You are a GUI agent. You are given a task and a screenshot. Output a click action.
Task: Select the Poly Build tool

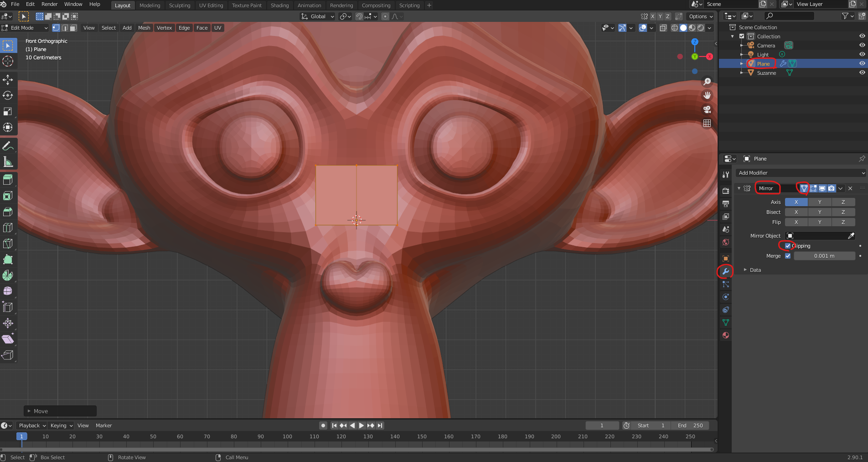8,260
